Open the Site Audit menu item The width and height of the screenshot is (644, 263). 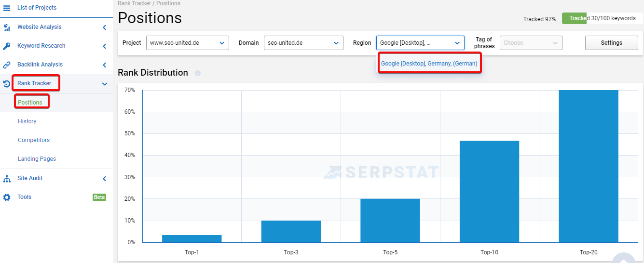[x=30, y=178]
